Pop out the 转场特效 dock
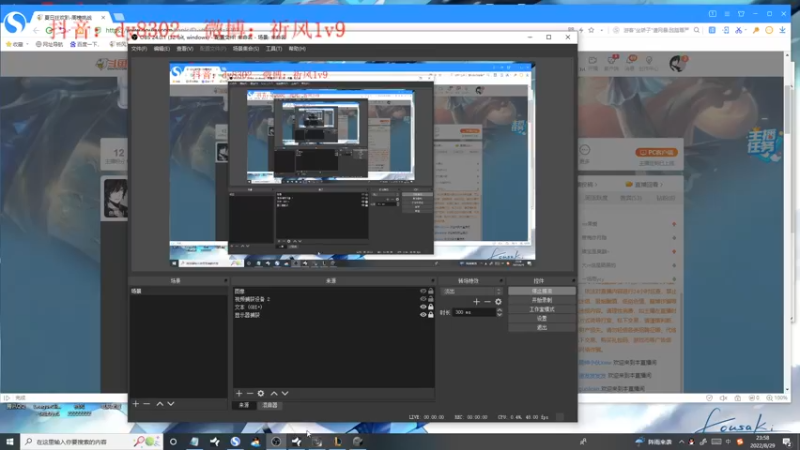The height and width of the screenshot is (450, 800). tap(501, 281)
